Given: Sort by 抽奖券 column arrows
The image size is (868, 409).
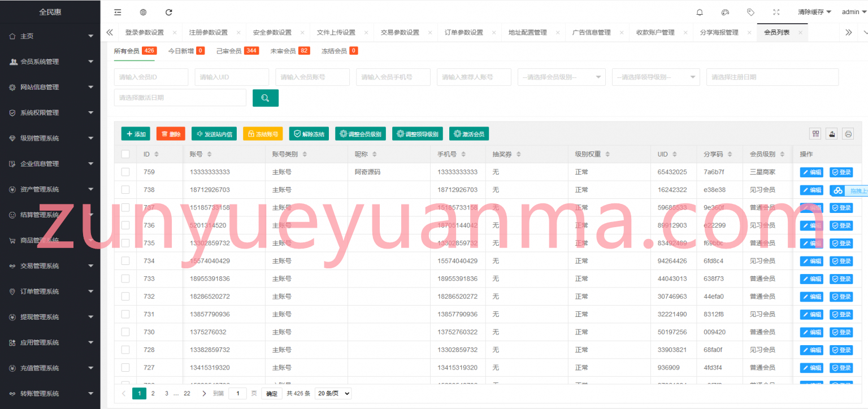Looking at the screenshot, I should [x=518, y=154].
